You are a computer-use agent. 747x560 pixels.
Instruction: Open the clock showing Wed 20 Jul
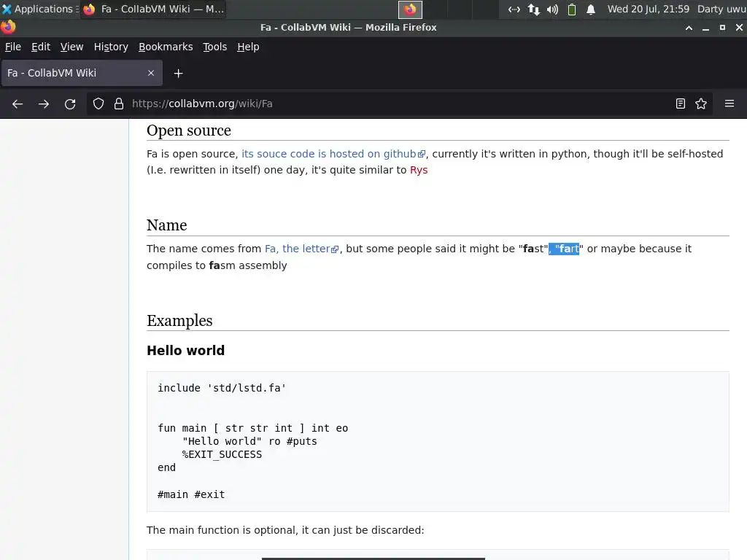pyautogui.click(x=648, y=9)
